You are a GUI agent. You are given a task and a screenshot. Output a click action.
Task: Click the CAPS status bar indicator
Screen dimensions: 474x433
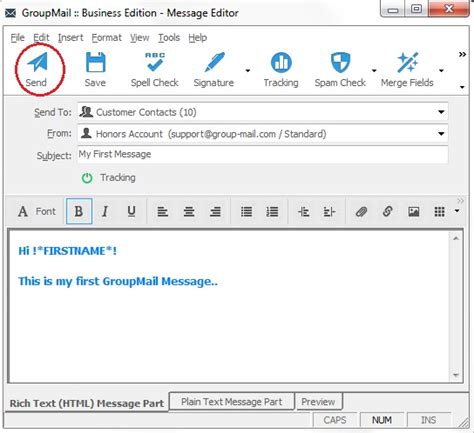(x=335, y=420)
